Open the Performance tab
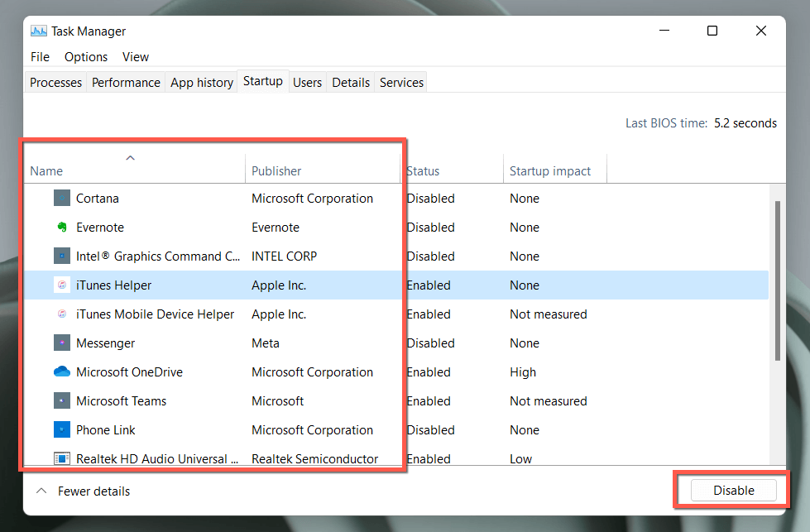810x532 pixels. (x=126, y=83)
